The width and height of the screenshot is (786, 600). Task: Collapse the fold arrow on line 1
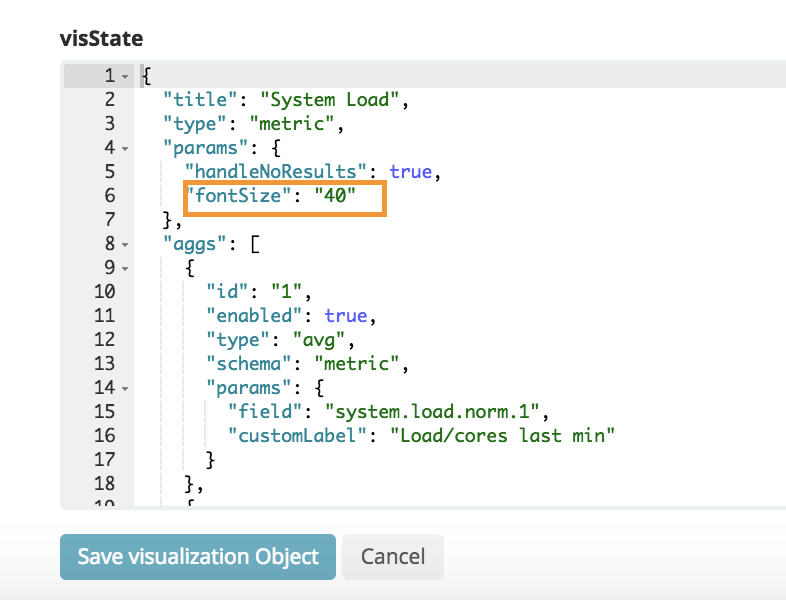coord(125,77)
